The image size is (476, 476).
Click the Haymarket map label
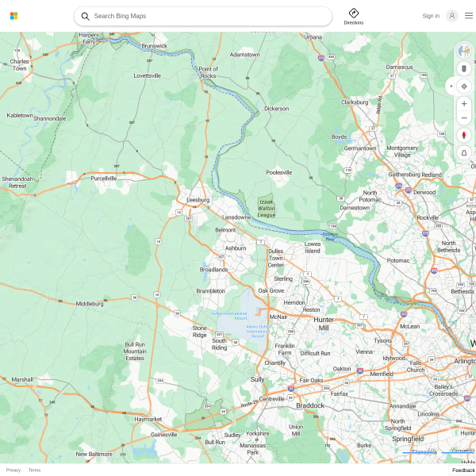148,419
